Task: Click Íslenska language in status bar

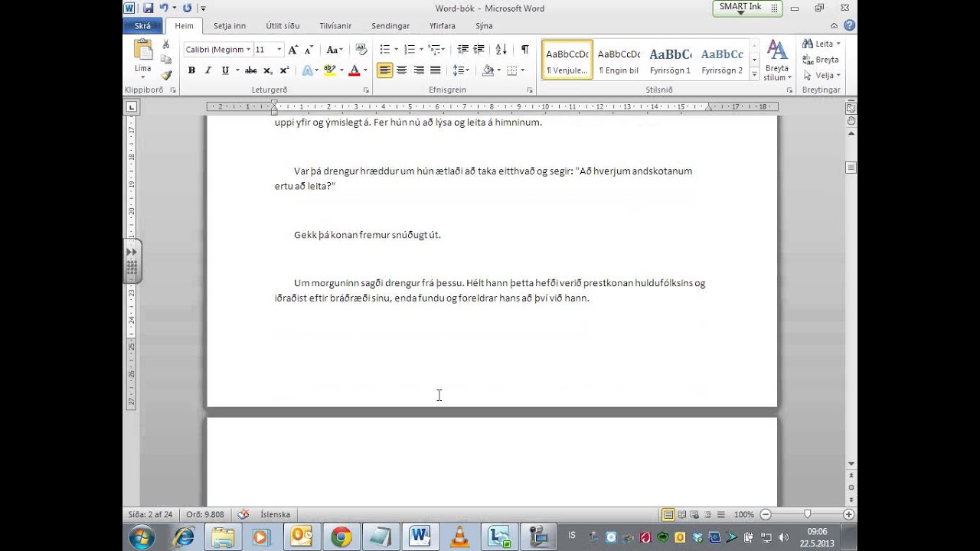Action: (x=276, y=514)
